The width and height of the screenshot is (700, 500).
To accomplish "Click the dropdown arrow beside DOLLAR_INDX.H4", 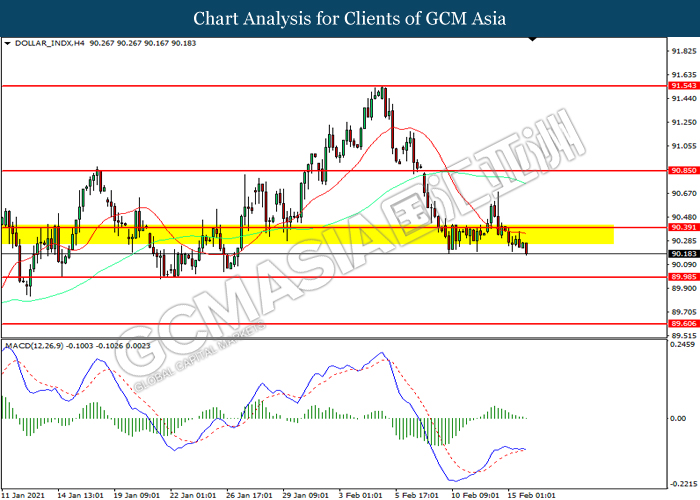I will point(7,44).
